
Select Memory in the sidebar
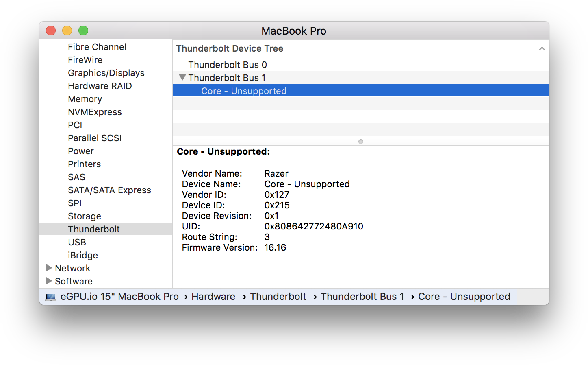point(85,99)
